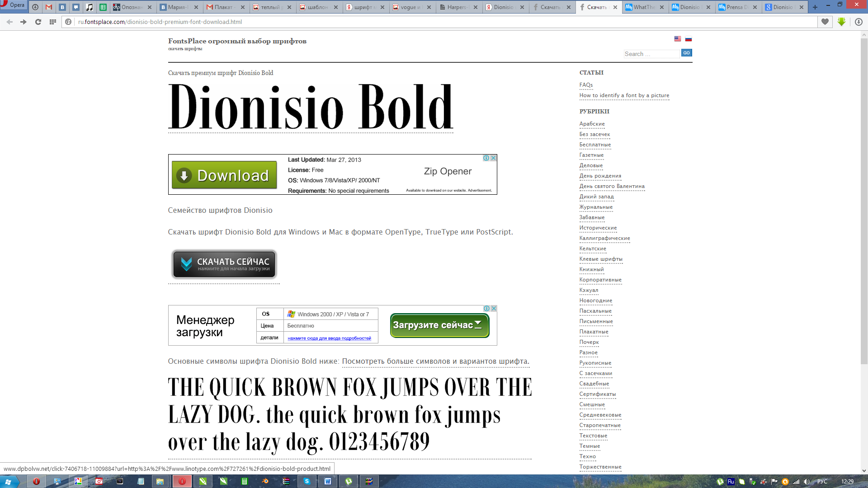Open 'How to identify a font by a picture'
The width and height of the screenshot is (868, 488).
coord(624,95)
